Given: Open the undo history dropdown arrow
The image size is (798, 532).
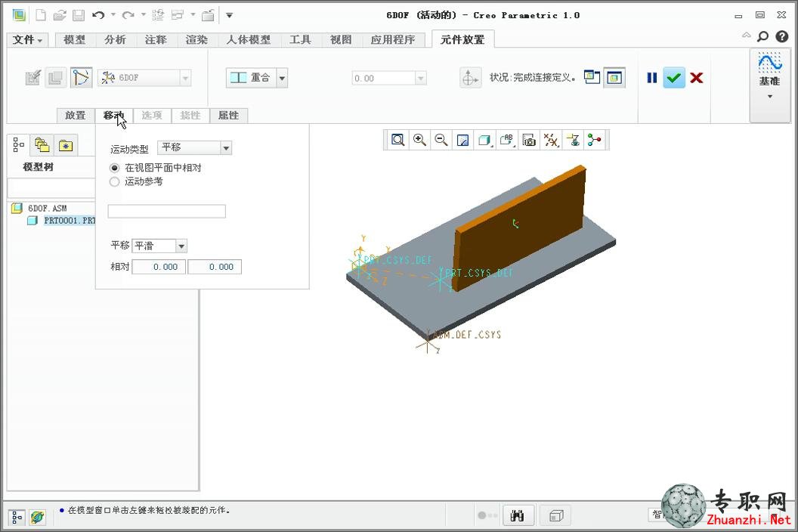Looking at the screenshot, I should (113, 15).
